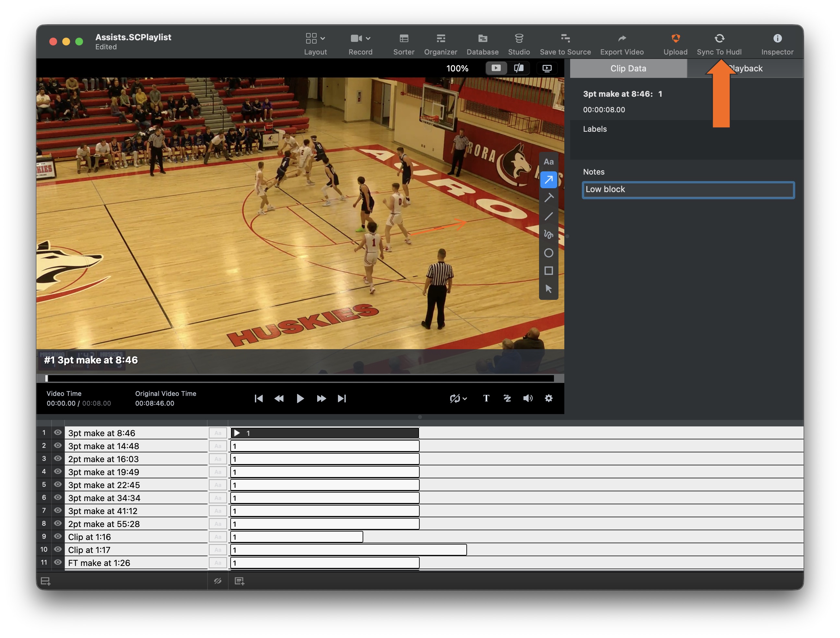Open the Inspector panel
The image size is (840, 638).
(777, 44)
